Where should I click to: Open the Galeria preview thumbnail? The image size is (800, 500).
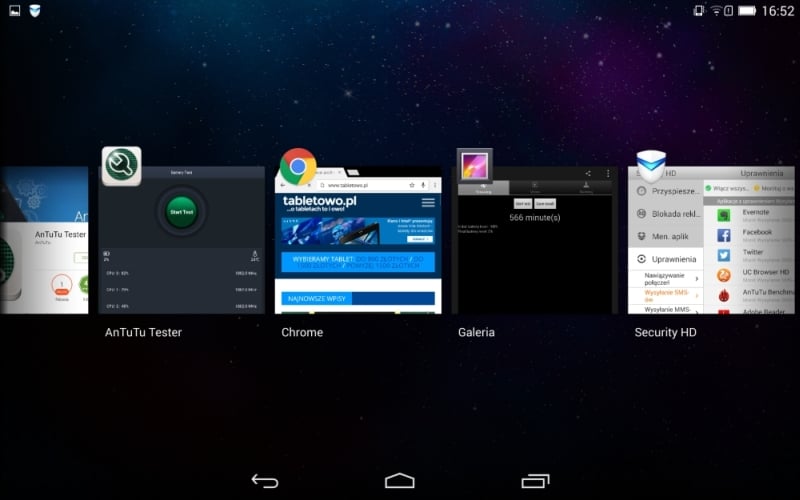click(x=535, y=240)
